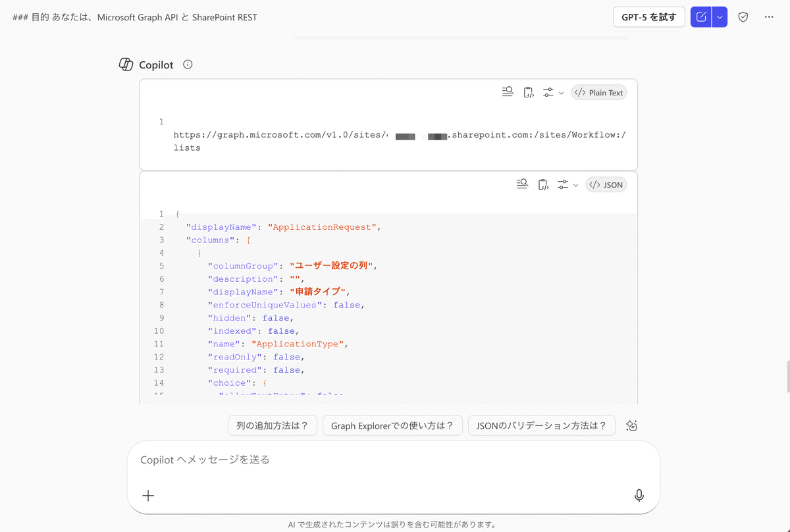The height and width of the screenshot is (532, 790).
Task: Click the JSON language button
Action: coord(606,184)
